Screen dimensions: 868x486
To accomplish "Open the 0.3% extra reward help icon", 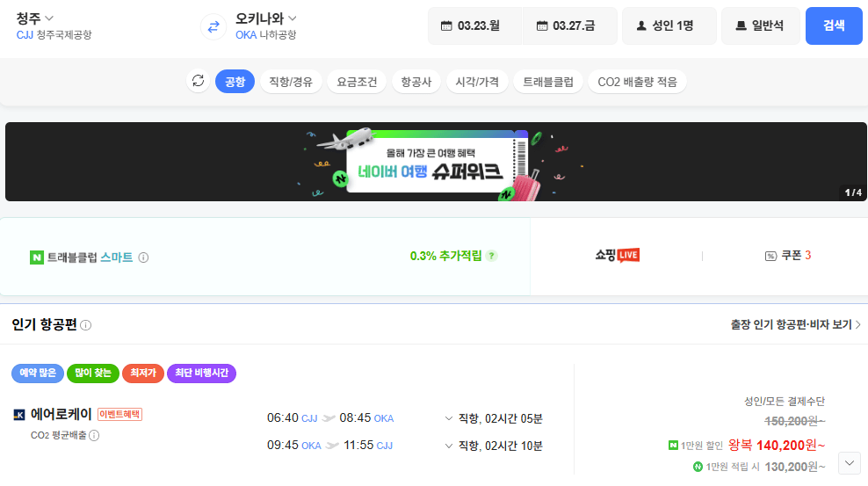I will click(492, 256).
